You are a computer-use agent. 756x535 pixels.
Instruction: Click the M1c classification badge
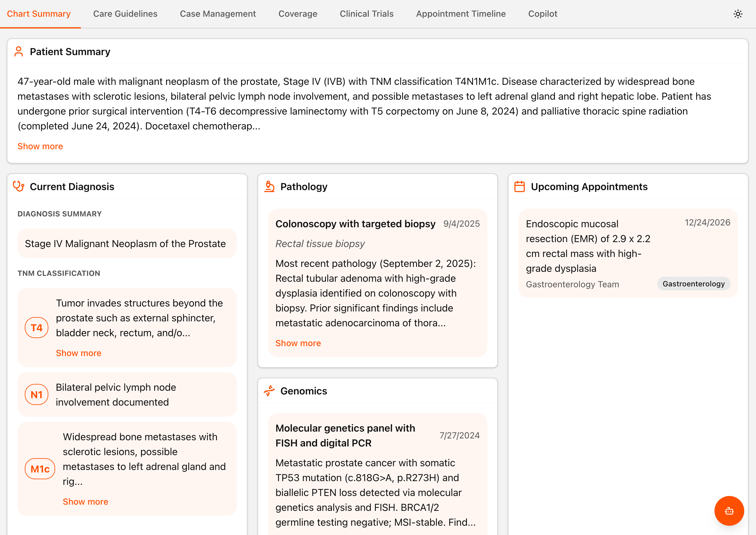pos(40,469)
